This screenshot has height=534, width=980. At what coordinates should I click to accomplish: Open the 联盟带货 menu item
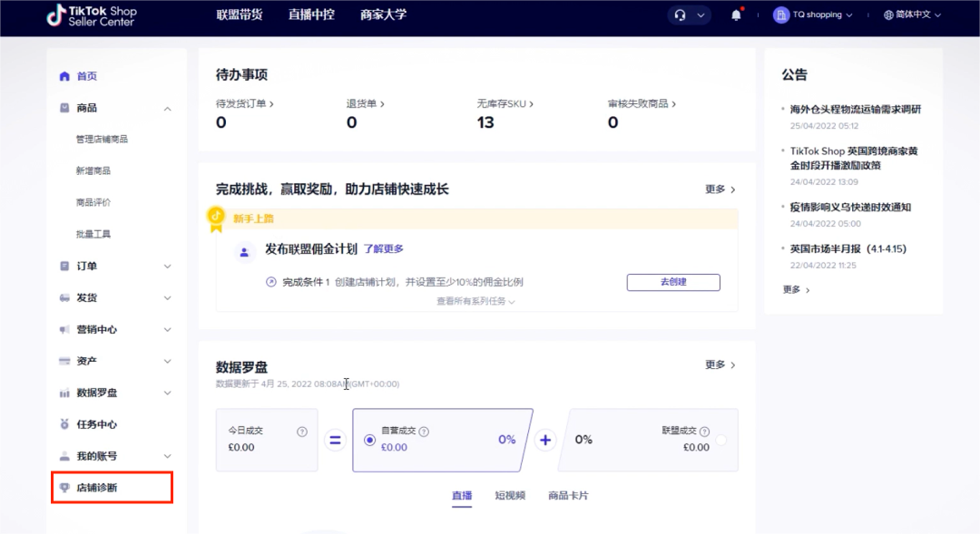[x=239, y=15]
